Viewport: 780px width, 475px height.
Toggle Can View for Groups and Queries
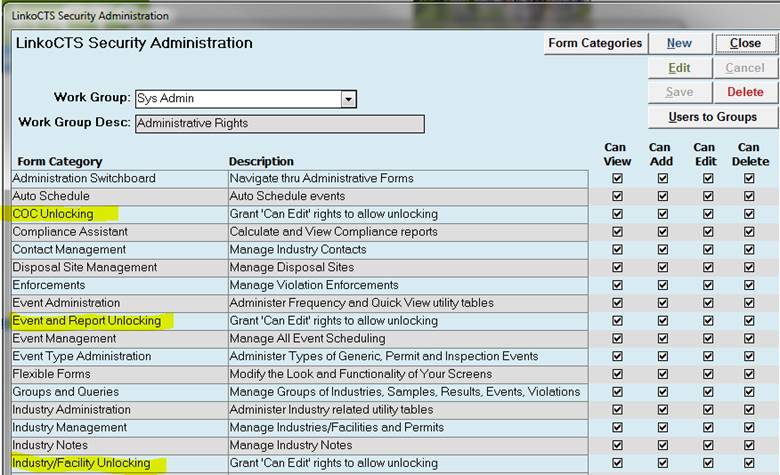click(617, 392)
